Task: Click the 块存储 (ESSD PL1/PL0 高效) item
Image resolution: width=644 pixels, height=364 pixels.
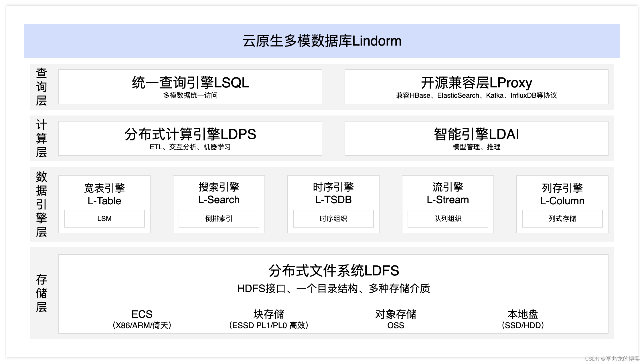Action: pos(269,319)
